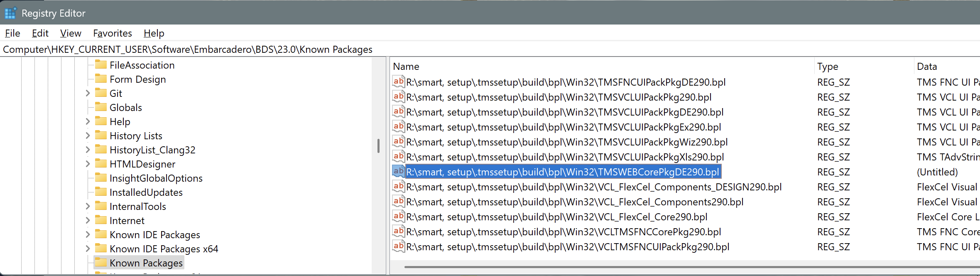This screenshot has width=980, height=276.
Task: Select the VCLTMSFNCCorePkg290.bpl value name
Action: coord(563,232)
